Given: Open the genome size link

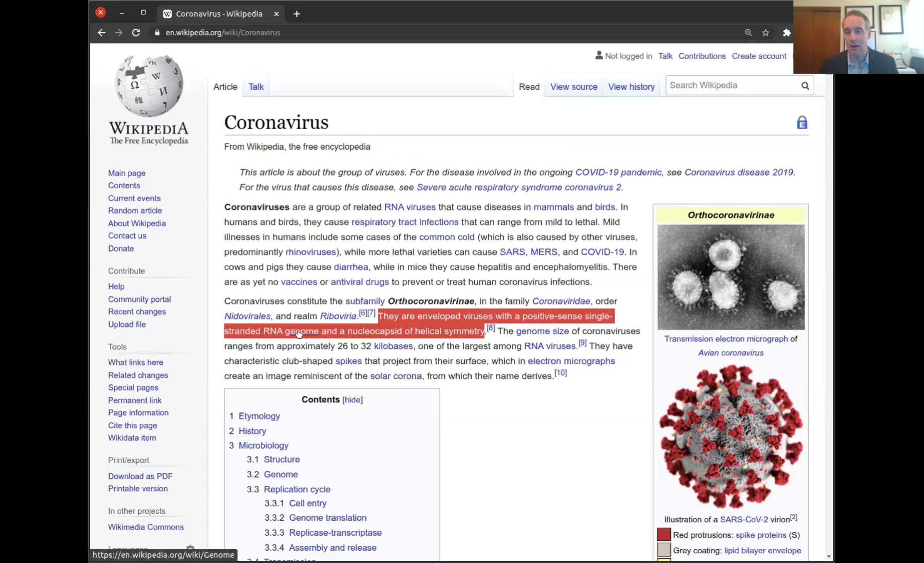Looking at the screenshot, I should 542,331.
